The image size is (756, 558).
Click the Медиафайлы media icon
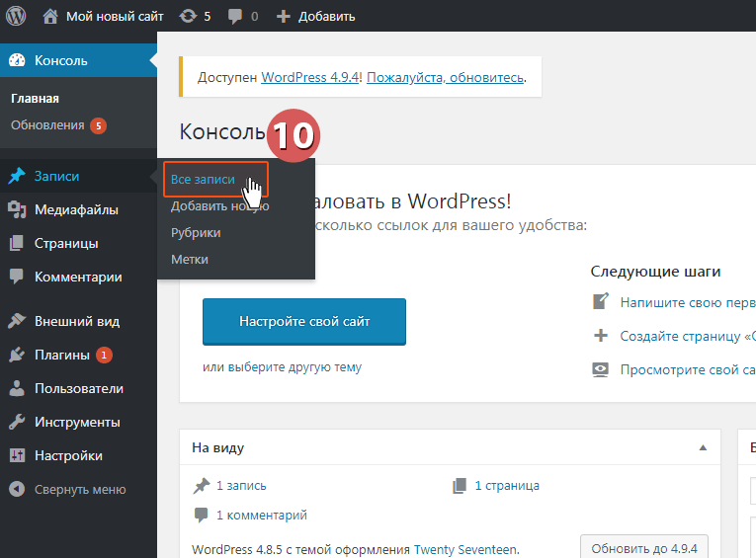coord(17,209)
